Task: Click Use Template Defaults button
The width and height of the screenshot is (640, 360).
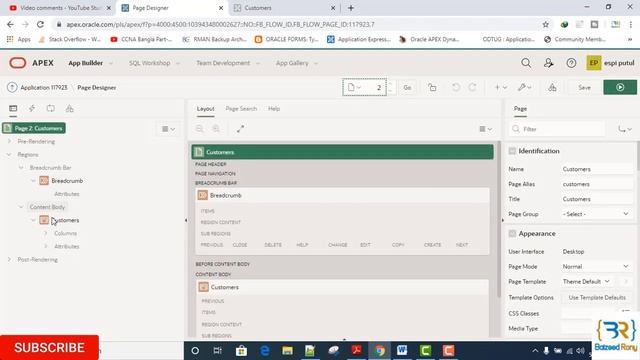Action: tap(597, 298)
